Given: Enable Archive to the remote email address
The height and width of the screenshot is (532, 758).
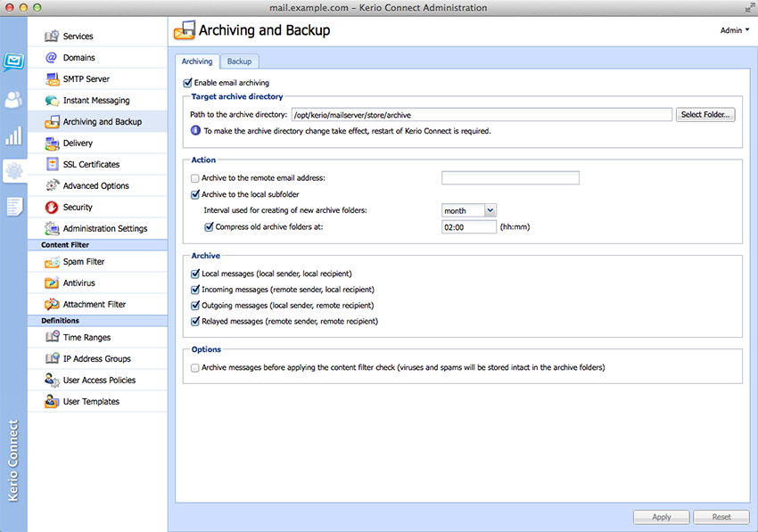Looking at the screenshot, I should pyautogui.click(x=194, y=178).
